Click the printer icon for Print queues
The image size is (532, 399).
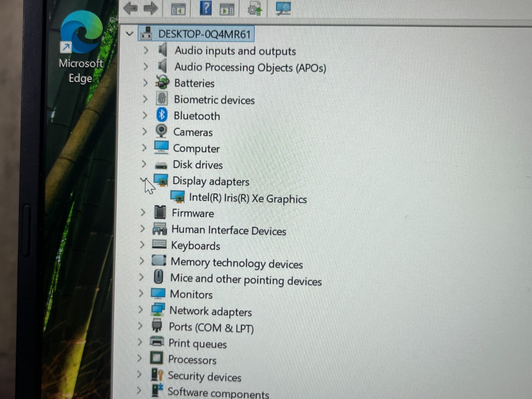coord(157,341)
